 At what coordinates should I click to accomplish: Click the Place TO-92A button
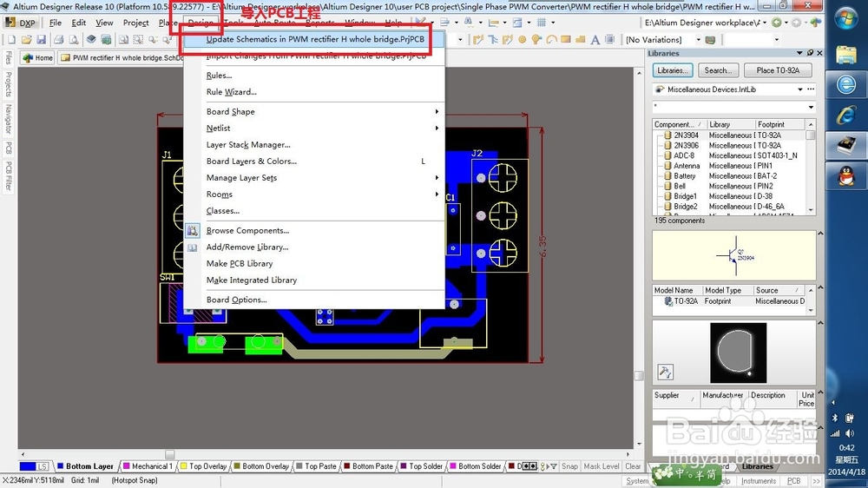(778, 70)
